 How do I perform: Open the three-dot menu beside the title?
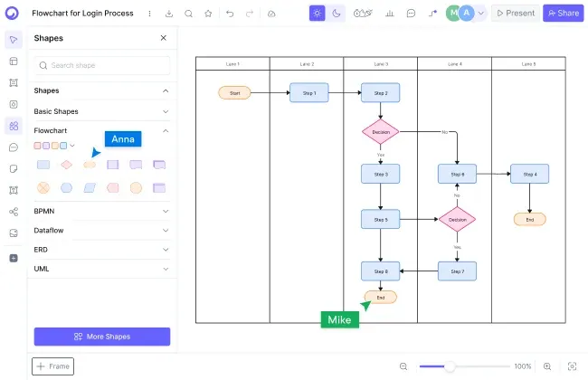click(x=149, y=14)
